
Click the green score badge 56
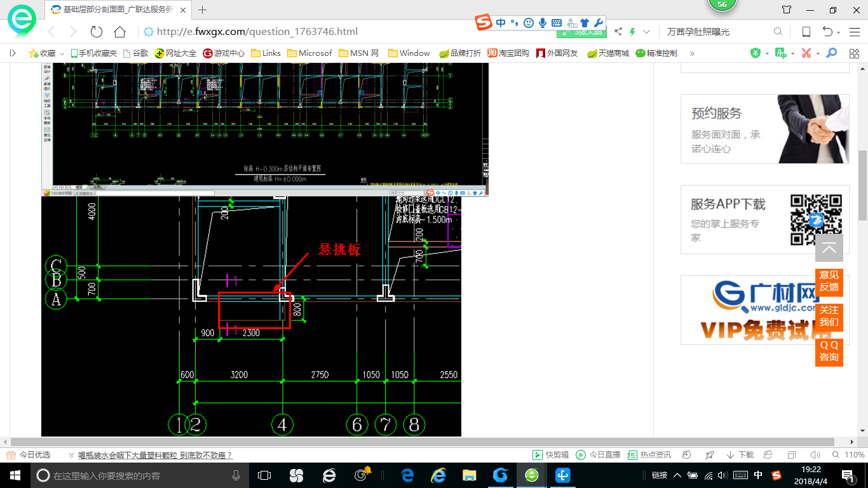(x=722, y=4)
